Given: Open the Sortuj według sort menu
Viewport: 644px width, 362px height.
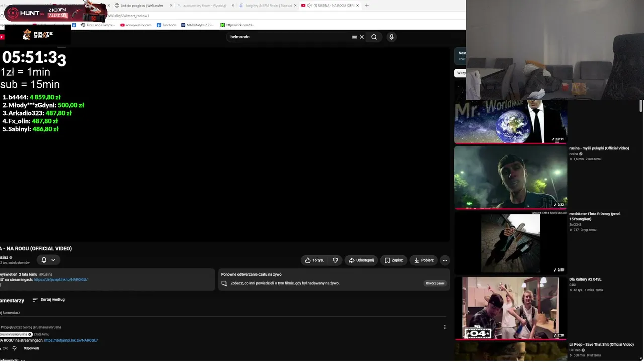Looking at the screenshot, I should [x=49, y=300].
